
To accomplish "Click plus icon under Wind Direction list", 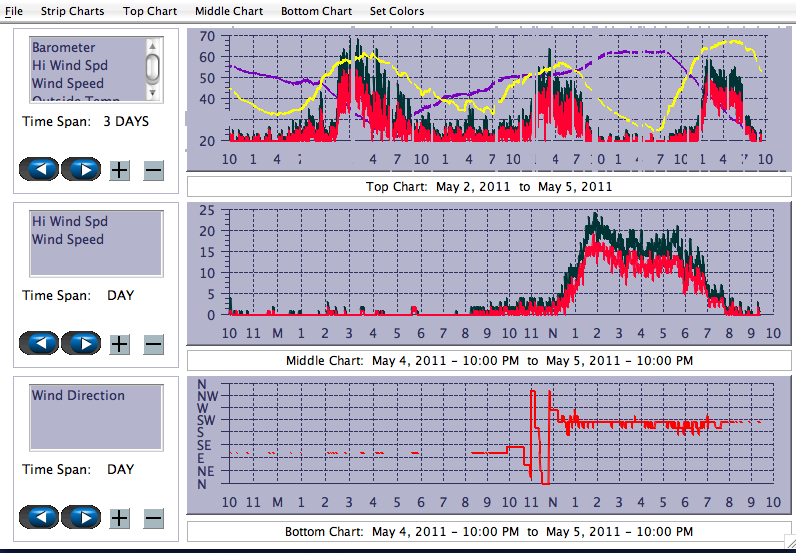I will coord(119,517).
